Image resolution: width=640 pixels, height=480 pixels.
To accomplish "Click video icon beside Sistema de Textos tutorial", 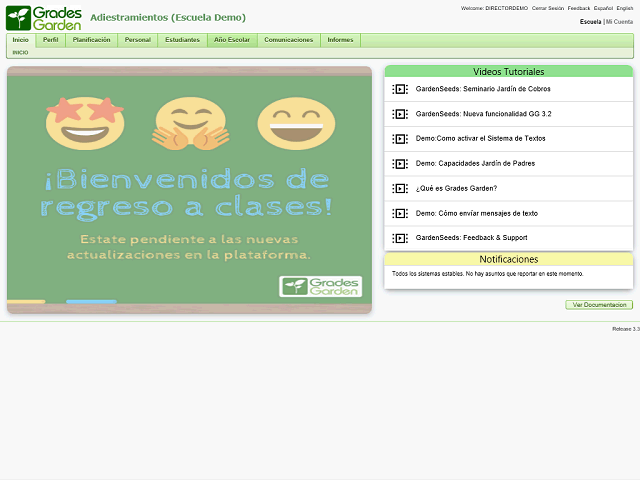I will (400, 139).
